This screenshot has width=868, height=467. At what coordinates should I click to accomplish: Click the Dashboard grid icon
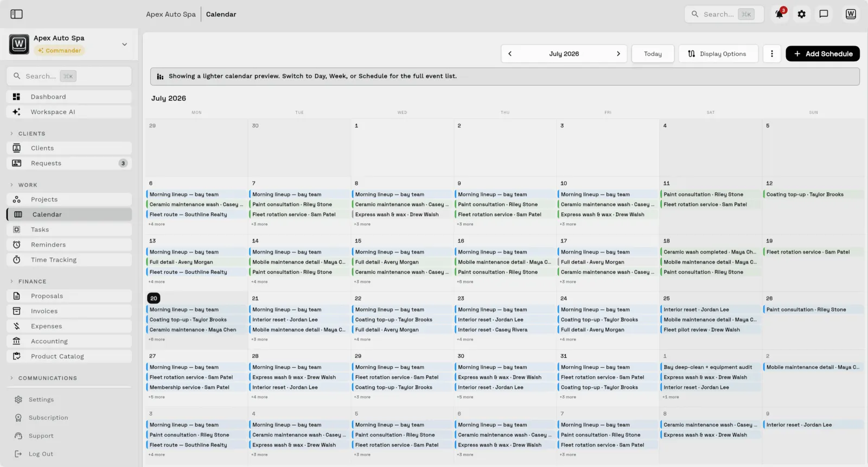pos(17,97)
